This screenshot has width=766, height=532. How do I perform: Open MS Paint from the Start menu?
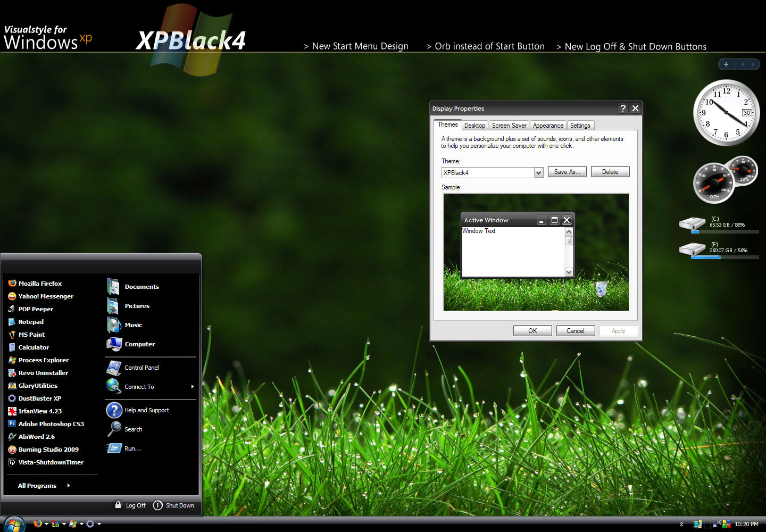pos(27,335)
